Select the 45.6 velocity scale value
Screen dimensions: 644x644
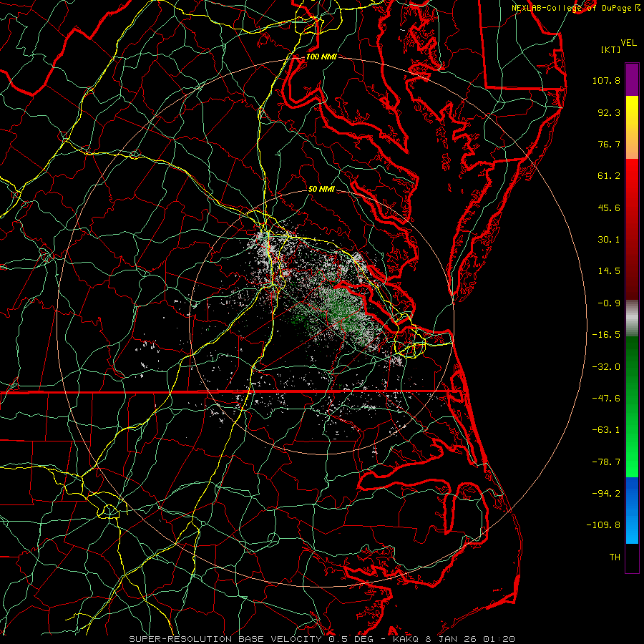click(609, 208)
